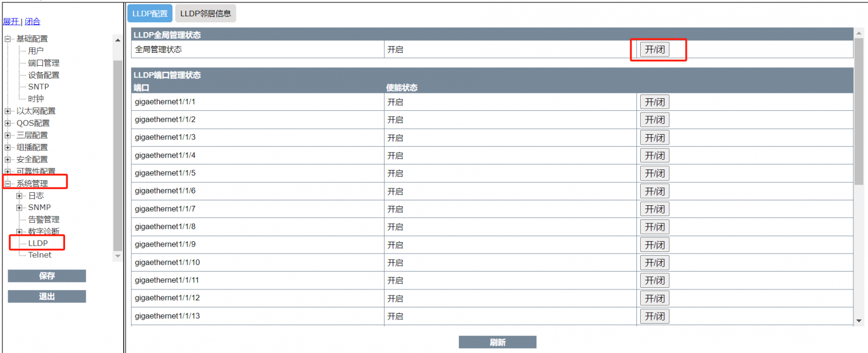Toggle LLDP global management state 开/闭
Viewport: 868px width, 353px height.
(655, 49)
